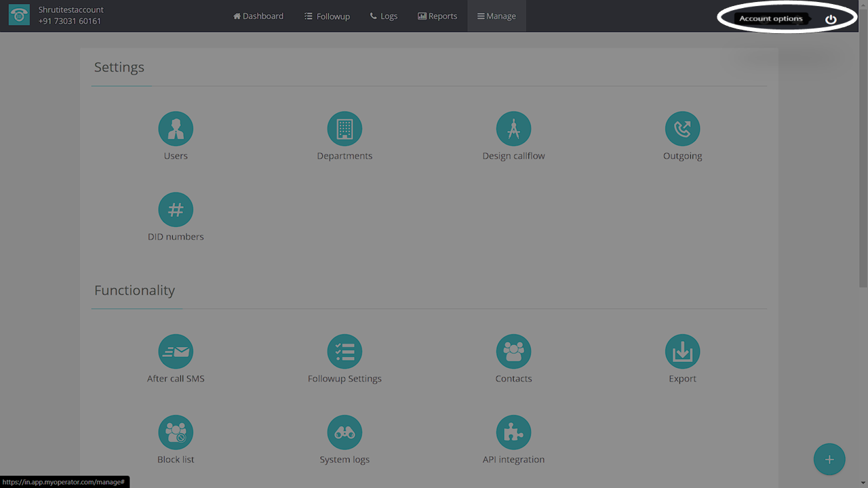
Task: Click the power icon for account options
Action: point(831,19)
